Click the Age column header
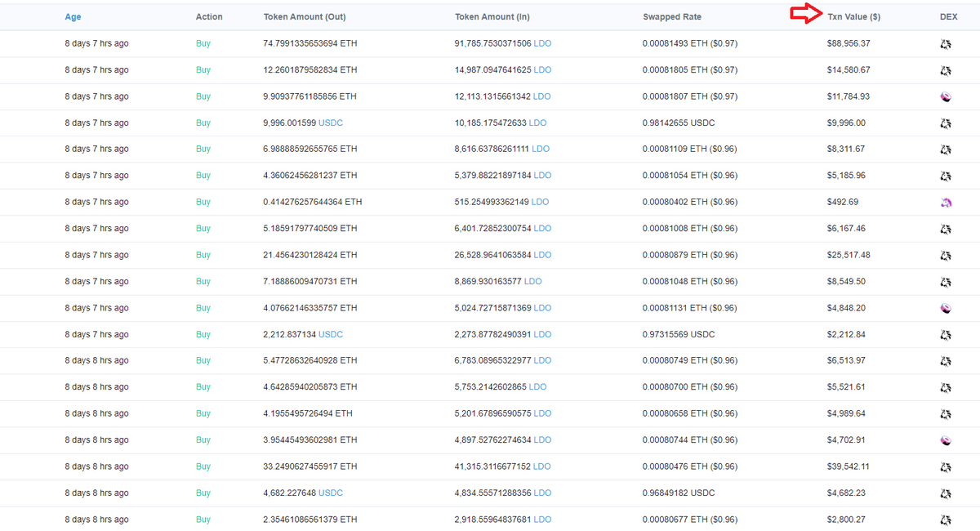Viewport: 980px width, 531px height. (x=73, y=16)
